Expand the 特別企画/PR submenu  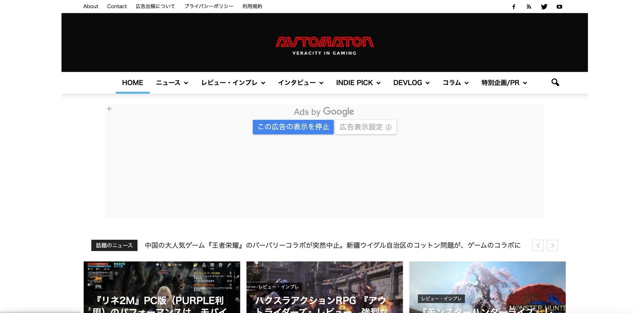click(x=525, y=83)
